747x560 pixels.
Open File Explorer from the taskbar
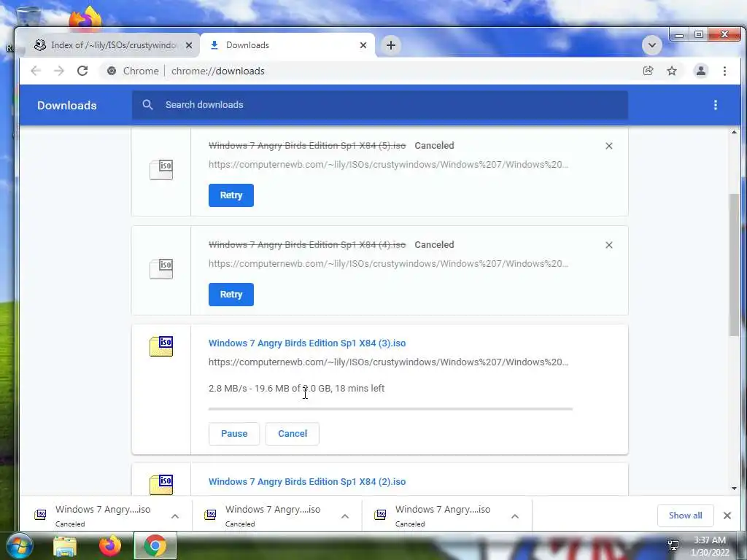point(65,546)
